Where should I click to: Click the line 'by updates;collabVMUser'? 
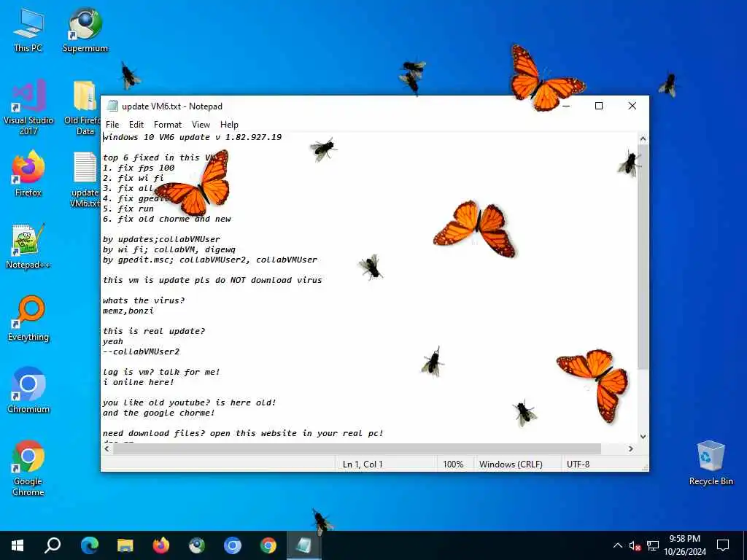[161, 239]
